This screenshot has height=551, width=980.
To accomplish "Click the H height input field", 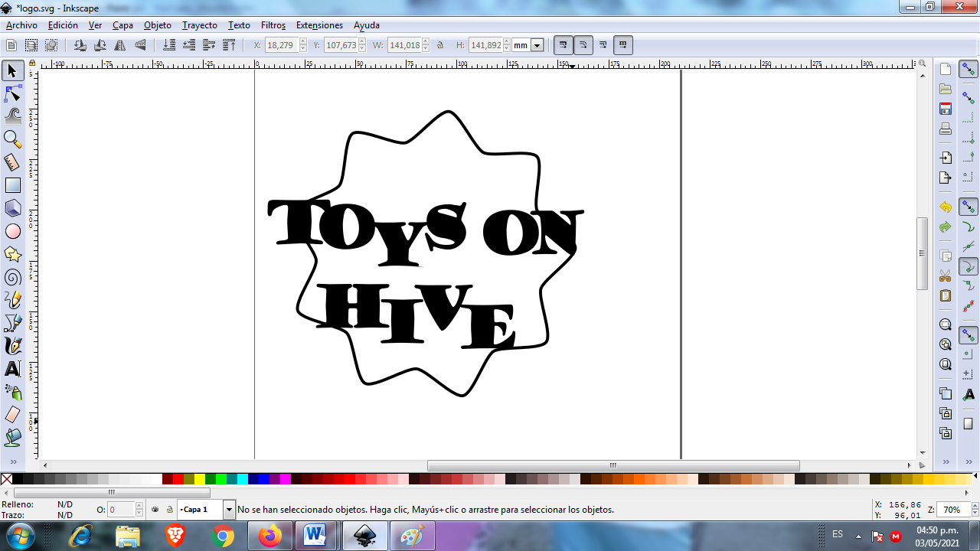I will tap(485, 45).
